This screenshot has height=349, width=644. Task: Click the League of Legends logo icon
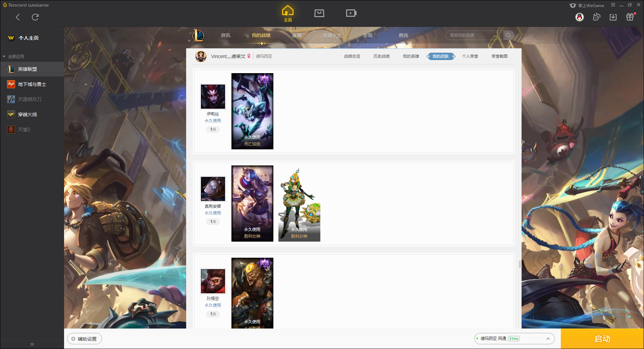tap(198, 35)
